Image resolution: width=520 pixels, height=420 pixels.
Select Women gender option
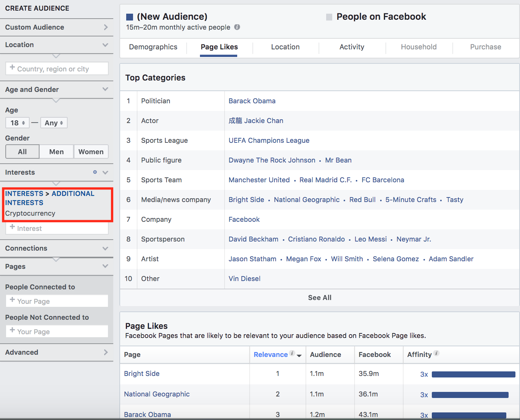click(x=91, y=152)
